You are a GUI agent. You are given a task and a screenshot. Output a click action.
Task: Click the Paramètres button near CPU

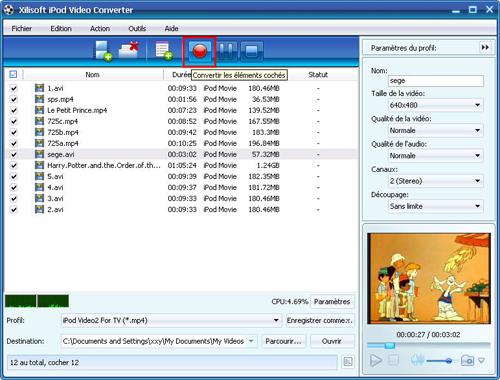[x=332, y=302]
